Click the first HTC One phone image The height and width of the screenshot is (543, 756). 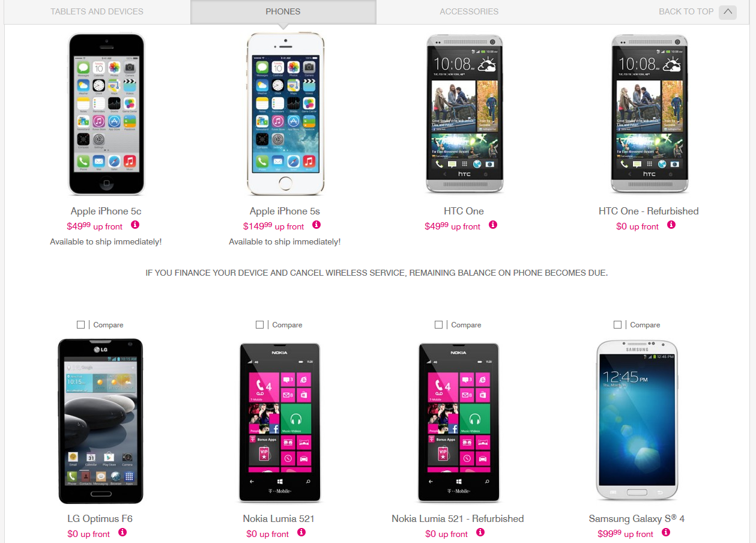pos(464,114)
